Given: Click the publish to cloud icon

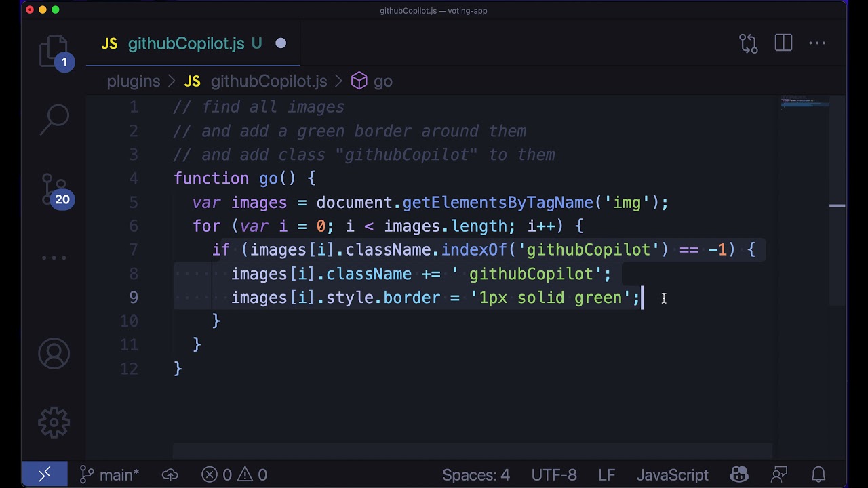Looking at the screenshot, I should [x=170, y=474].
